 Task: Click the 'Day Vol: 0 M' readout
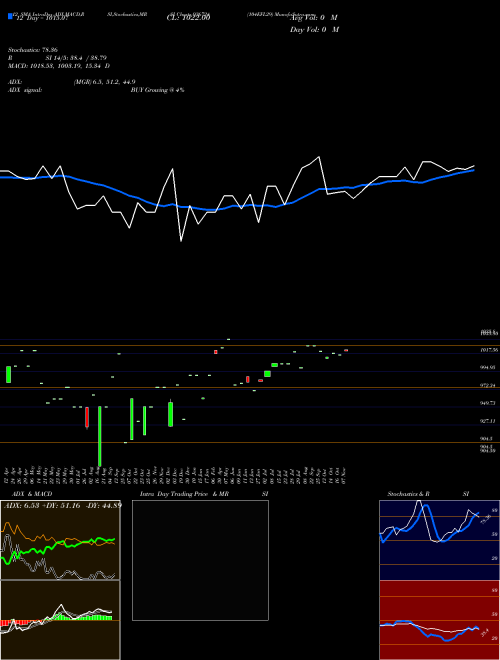(314, 30)
